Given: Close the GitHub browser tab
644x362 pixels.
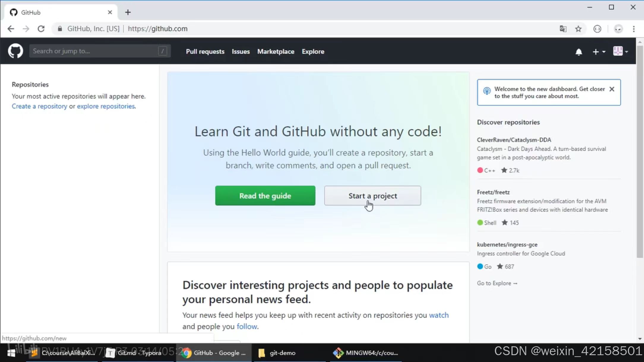Looking at the screenshot, I should [110, 12].
